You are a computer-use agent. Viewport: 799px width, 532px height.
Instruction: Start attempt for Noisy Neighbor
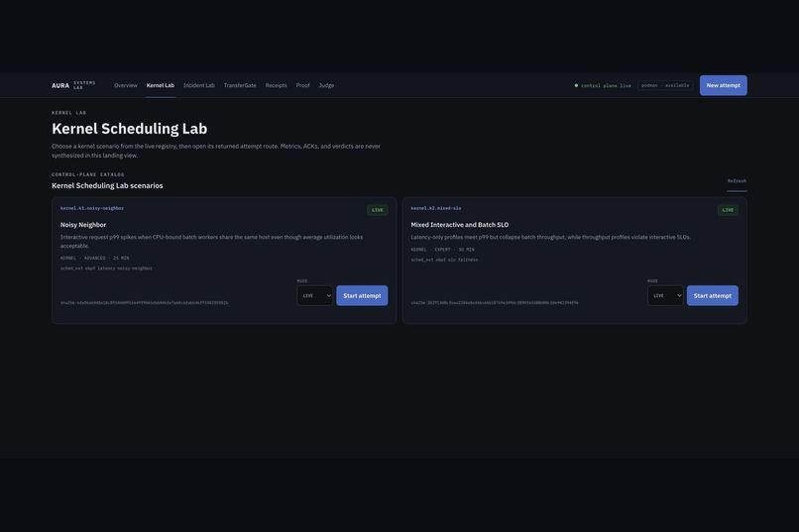[x=362, y=296]
